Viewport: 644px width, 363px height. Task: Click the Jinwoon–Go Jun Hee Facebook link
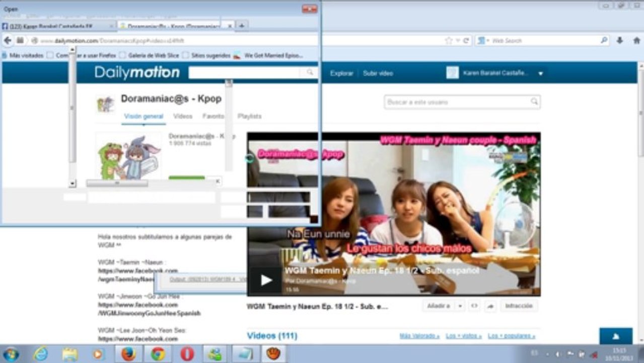pos(149,309)
